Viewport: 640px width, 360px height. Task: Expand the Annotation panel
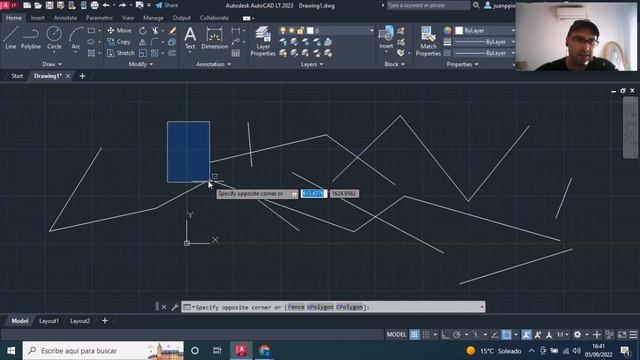213,64
